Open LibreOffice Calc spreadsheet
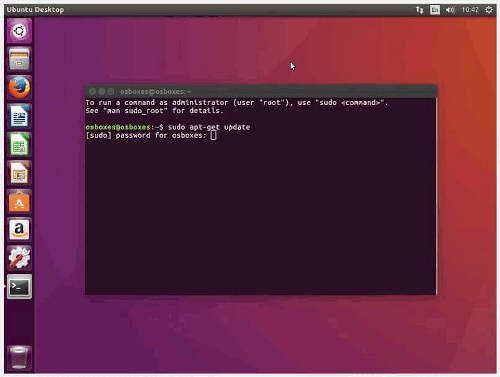 19,144
